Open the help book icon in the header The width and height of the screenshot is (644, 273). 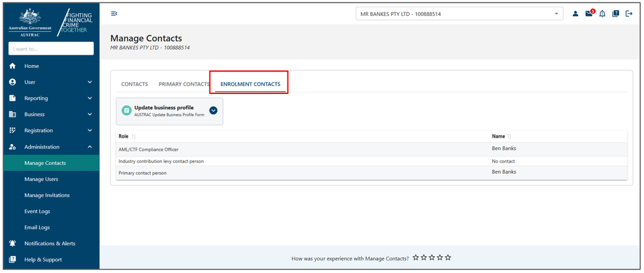pyautogui.click(x=615, y=14)
